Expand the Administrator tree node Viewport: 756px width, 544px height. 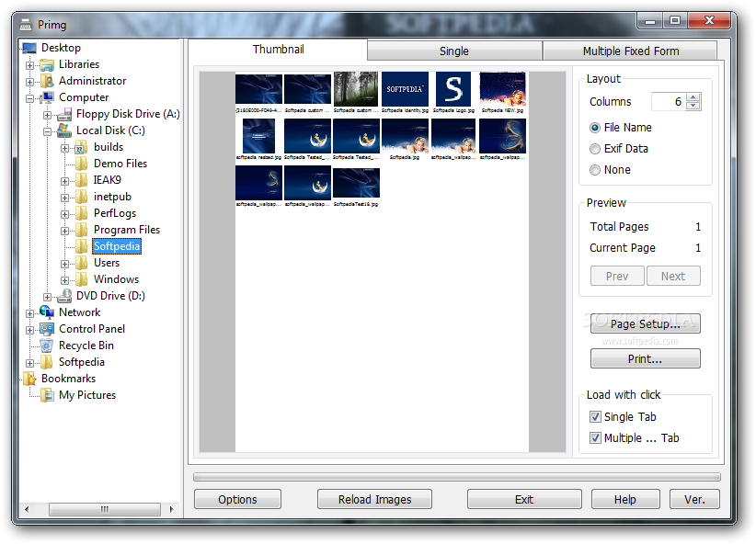30,82
